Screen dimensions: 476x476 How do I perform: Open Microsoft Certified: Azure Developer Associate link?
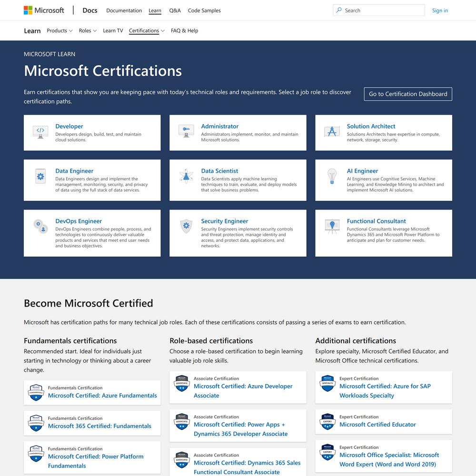pos(243,391)
